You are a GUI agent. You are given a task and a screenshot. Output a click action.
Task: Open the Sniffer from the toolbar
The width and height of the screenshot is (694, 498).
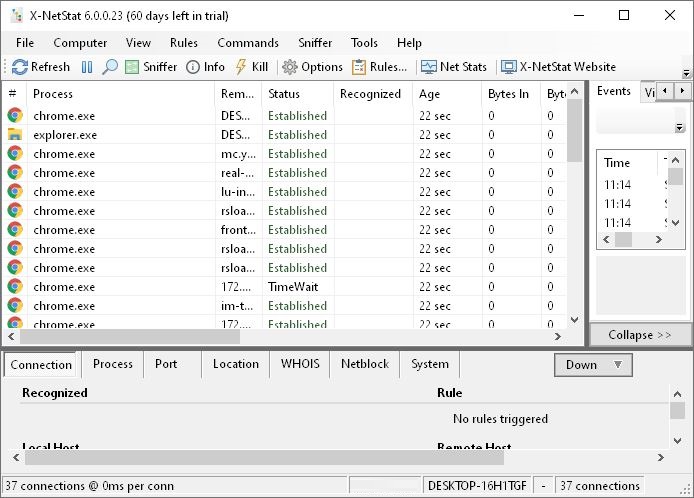coord(151,67)
